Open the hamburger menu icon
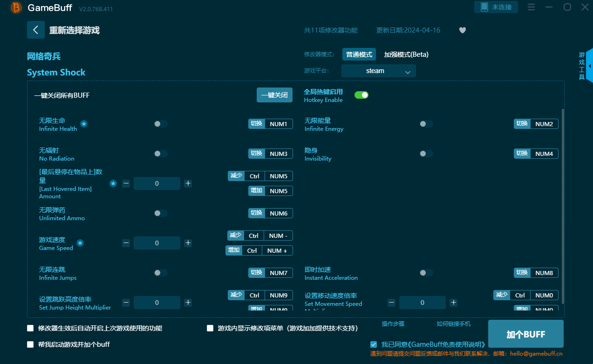The height and width of the screenshot is (364, 593). click(x=531, y=7)
